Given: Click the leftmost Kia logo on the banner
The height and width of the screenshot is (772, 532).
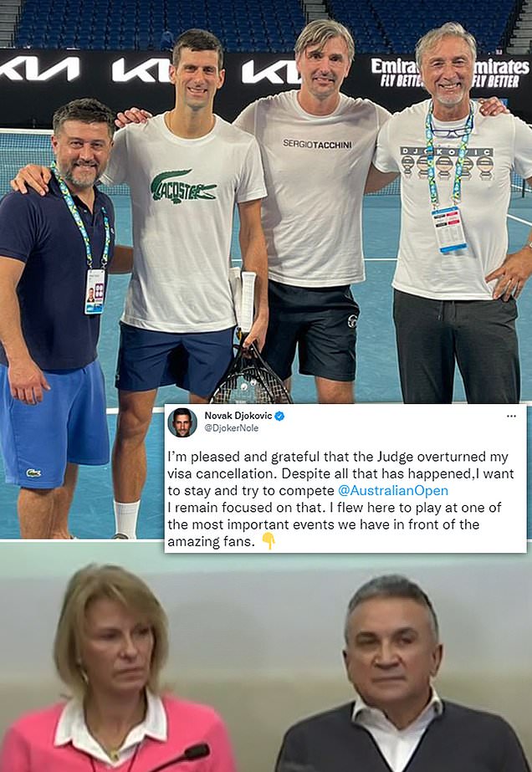Looking at the screenshot, I should [x=39, y=69].
